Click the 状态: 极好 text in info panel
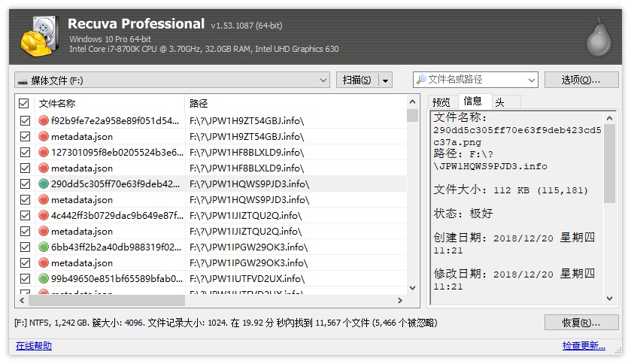The height and width of the screenshot is (364, 631). pyautogui.click(x=463, y=213)
